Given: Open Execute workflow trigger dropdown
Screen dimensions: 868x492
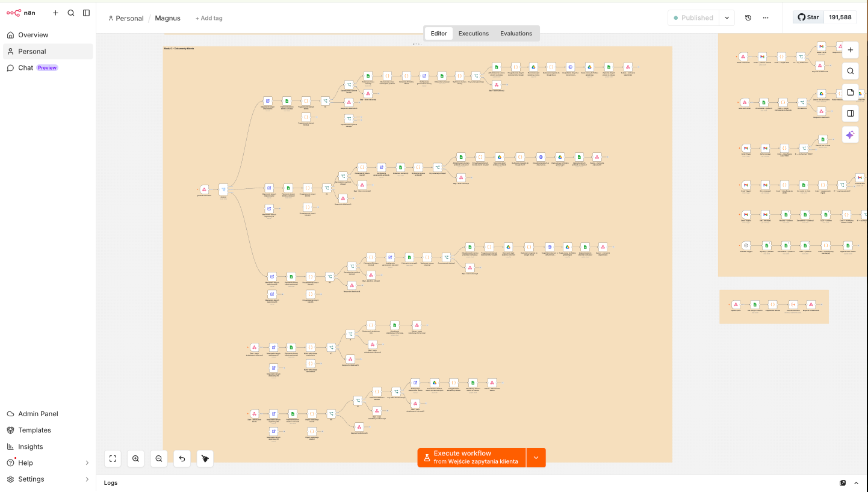Looking at the screenshot, I should 536,458.
